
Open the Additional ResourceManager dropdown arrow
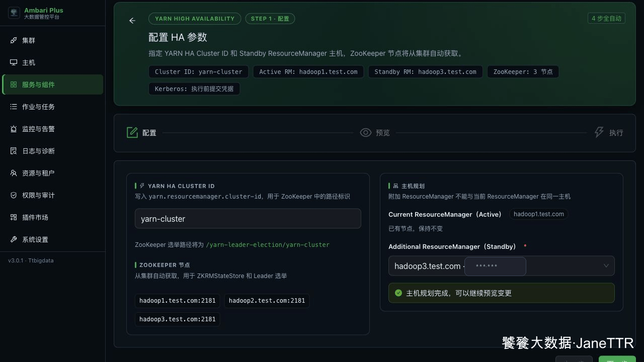(x=606, y=266)
